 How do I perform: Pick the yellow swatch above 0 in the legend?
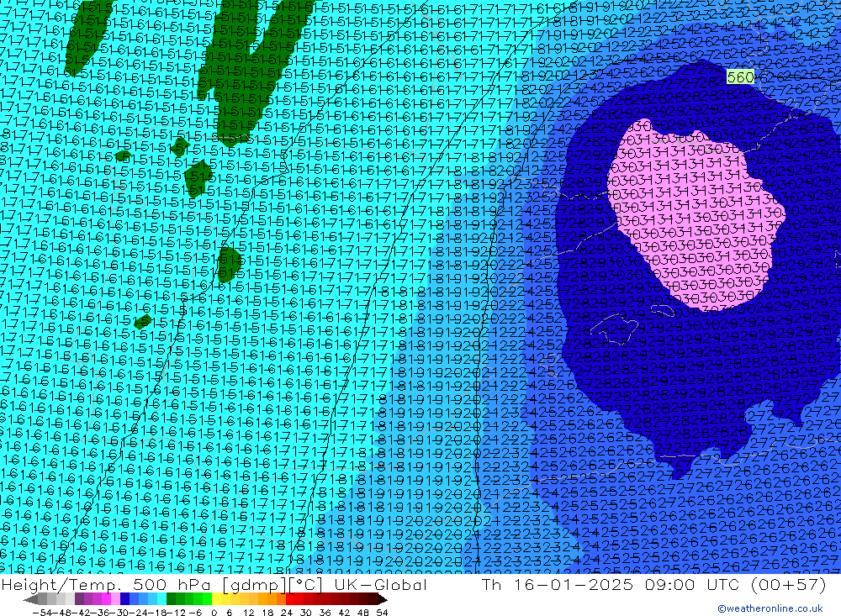pos(216,599)
